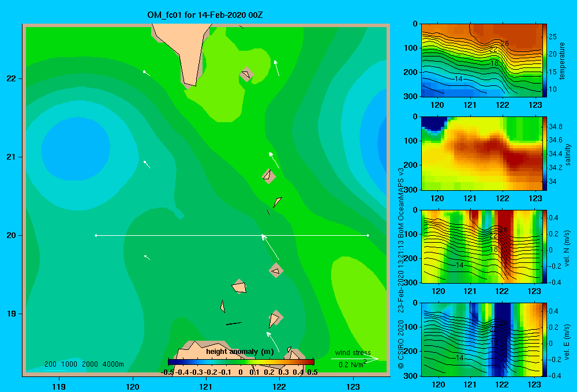Click latitude label '22' on map axis
This screenshot has width=577, height=392.
12,78
